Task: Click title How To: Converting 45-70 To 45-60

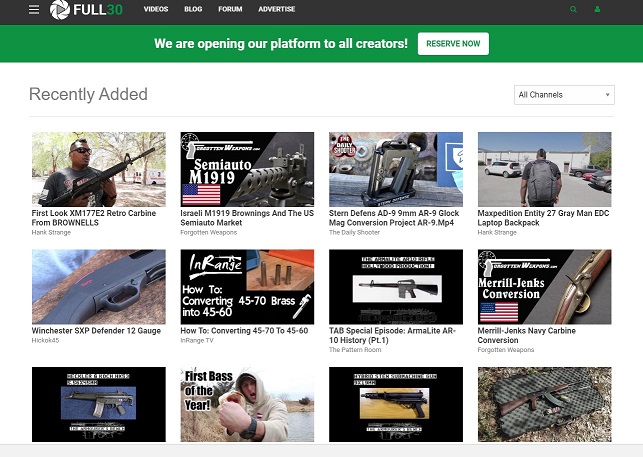Action: 244,331
